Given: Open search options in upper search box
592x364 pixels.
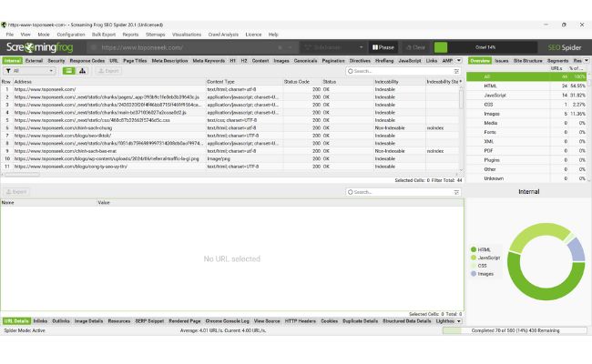Looking at the screenshot, I should pos(456,70).
